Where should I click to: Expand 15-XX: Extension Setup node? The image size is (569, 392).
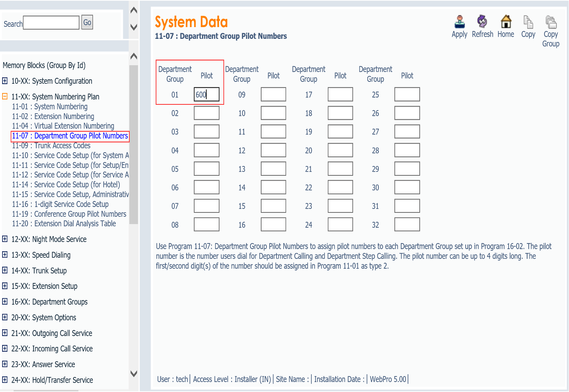[5, 286]
